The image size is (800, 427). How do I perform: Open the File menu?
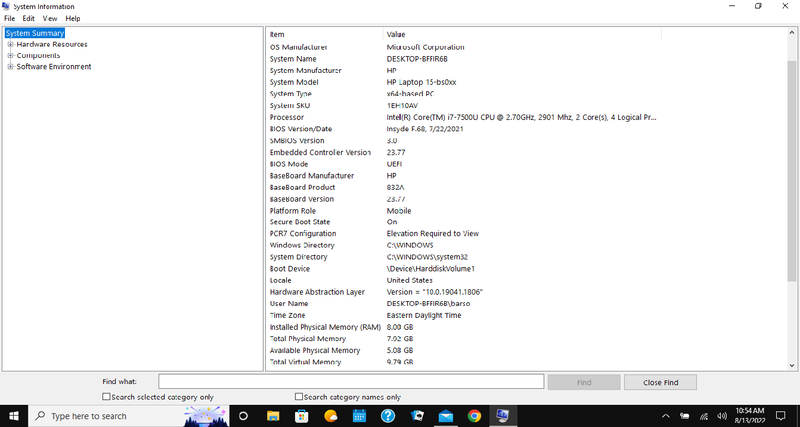point(9,18)
